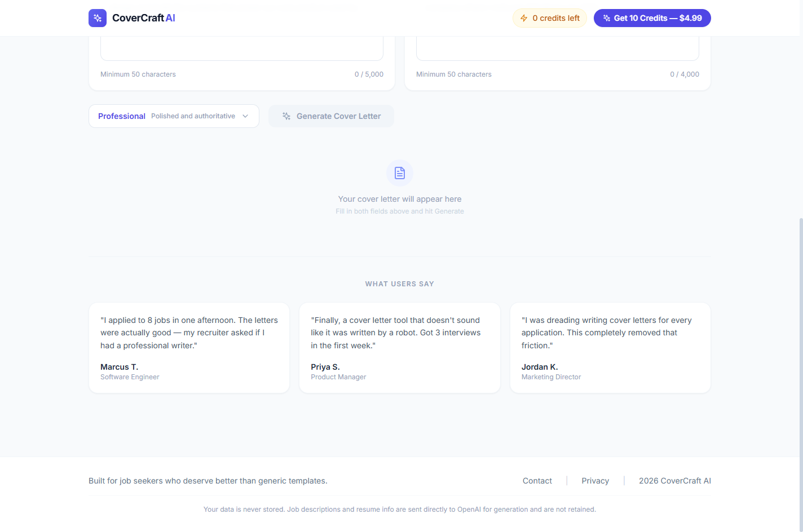Click the sparkle icon on Generate button
The width and height of the screenshot is (803, 532).
point(286,116)
